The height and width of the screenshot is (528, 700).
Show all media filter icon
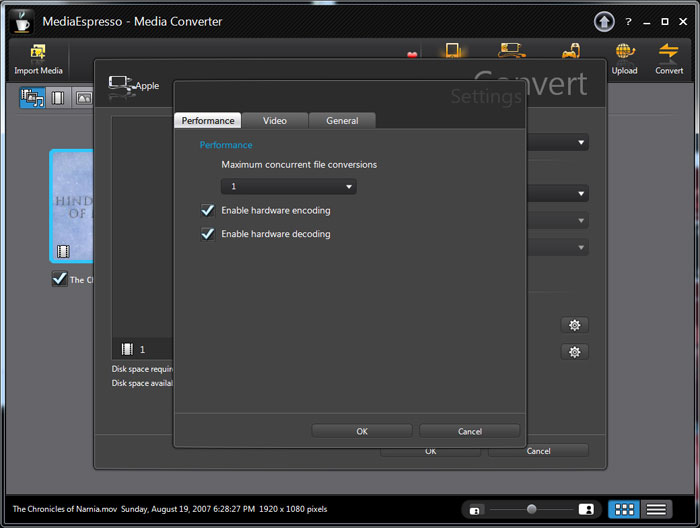click(x=32, y=98)
